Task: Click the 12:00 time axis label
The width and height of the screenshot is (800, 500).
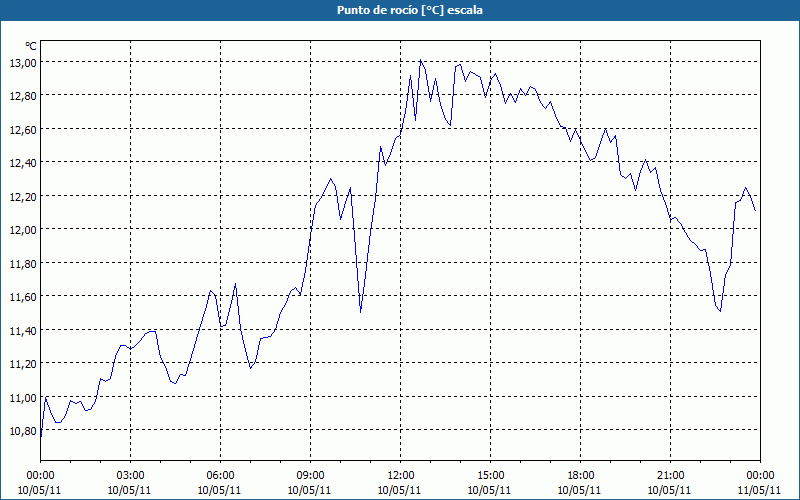Action: tap(400, 476)
